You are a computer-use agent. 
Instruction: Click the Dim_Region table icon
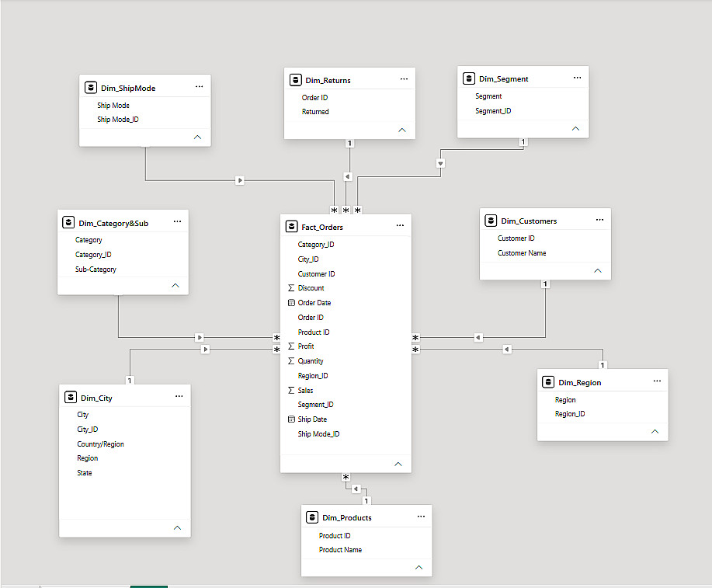tap(548, 382)
